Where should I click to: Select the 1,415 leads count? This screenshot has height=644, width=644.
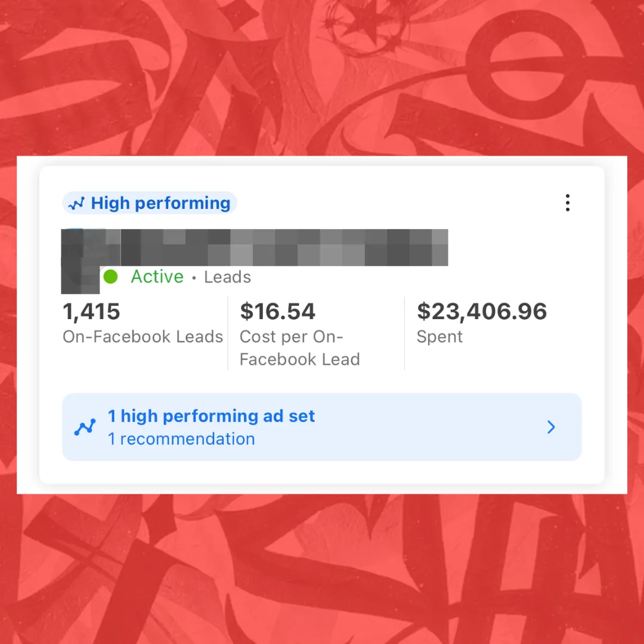coord(91,311)
